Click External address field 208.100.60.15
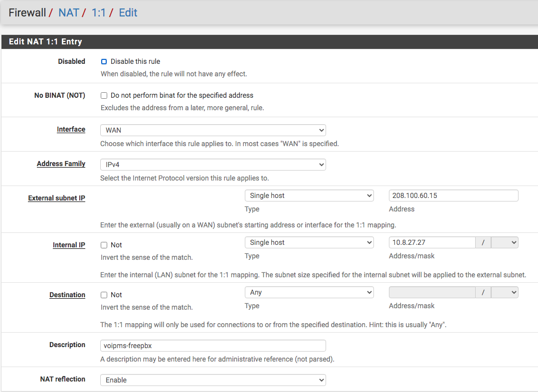Viewport: 538px width, 392px height. 453,196
